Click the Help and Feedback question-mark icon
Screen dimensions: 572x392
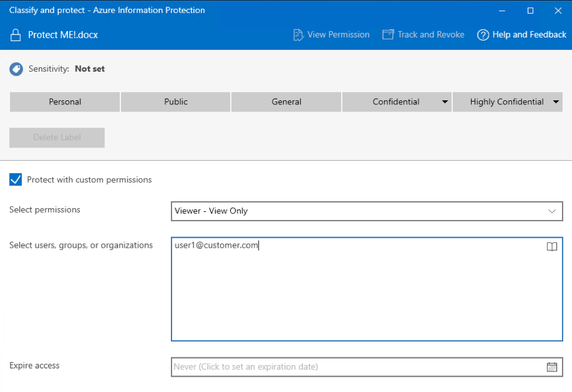click(483, 35)
